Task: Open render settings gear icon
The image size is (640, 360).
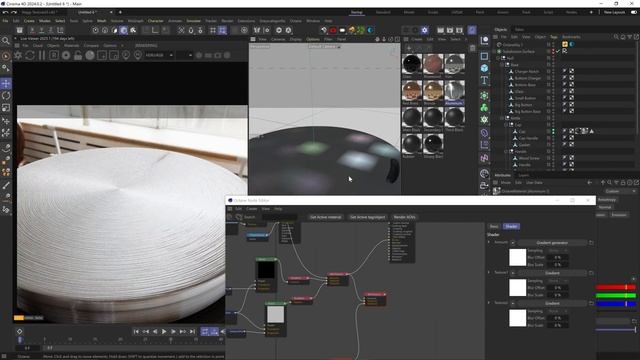Action: tap(424, 30)
